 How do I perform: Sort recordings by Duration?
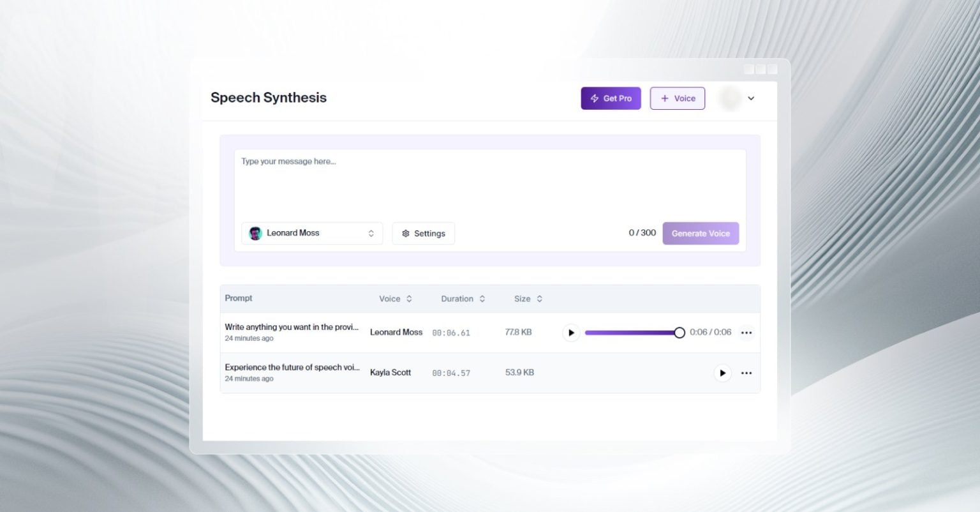pos(482,299)
